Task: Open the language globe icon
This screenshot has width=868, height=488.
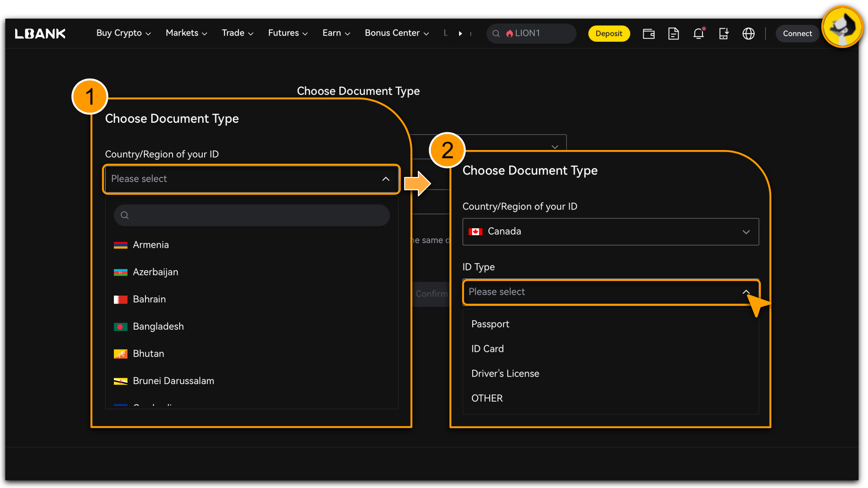Action: (x=748, y=33)
